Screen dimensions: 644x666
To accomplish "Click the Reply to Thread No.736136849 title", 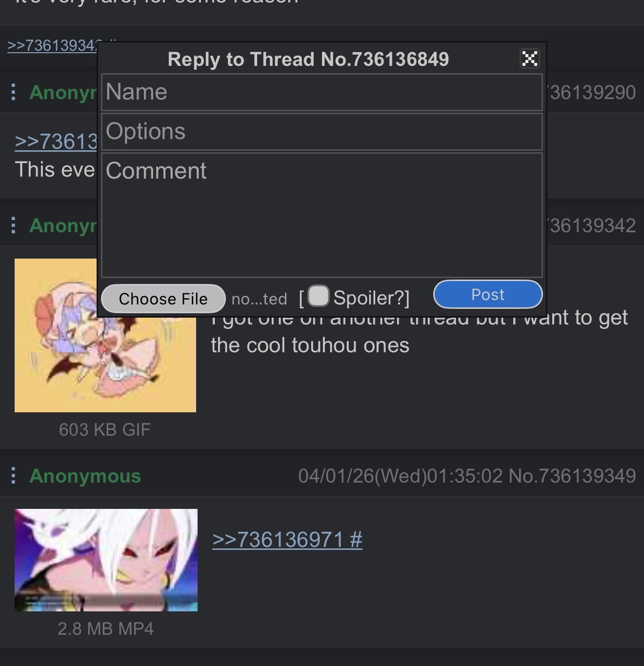I will [308, 59].
